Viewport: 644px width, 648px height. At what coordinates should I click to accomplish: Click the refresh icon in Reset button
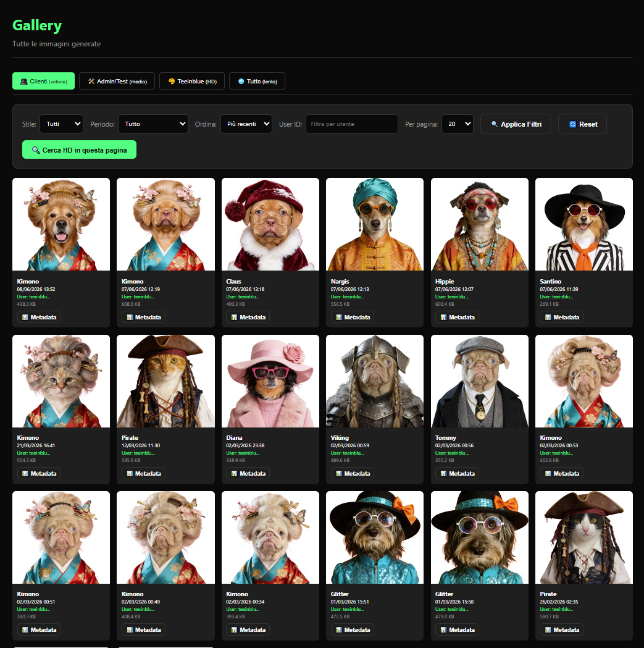pos(572,124)
